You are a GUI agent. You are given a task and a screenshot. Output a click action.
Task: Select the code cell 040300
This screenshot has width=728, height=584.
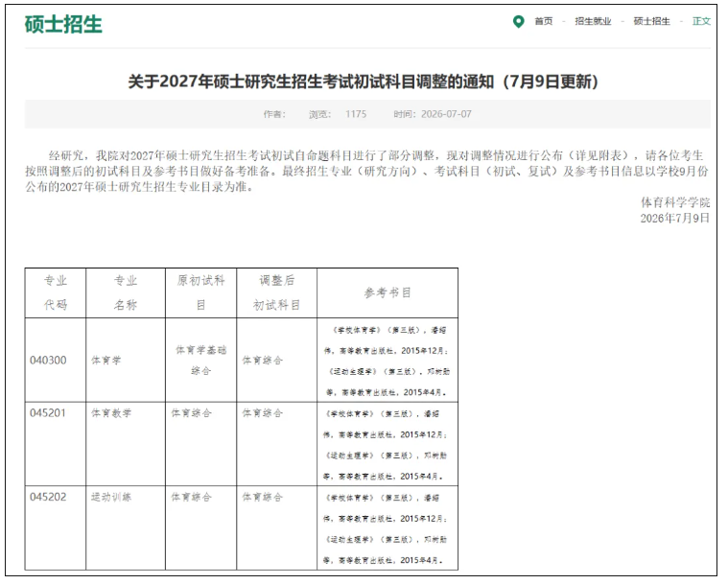coord(56,361)
